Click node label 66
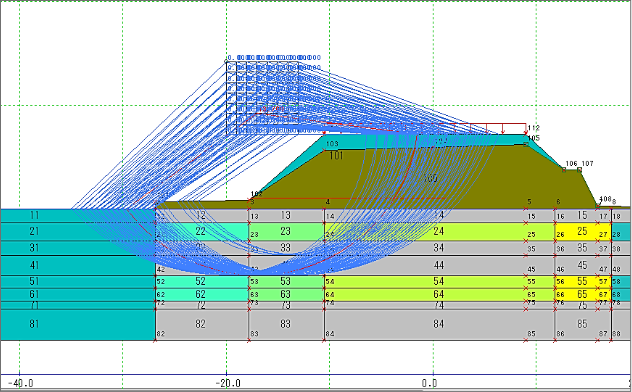 561,295
